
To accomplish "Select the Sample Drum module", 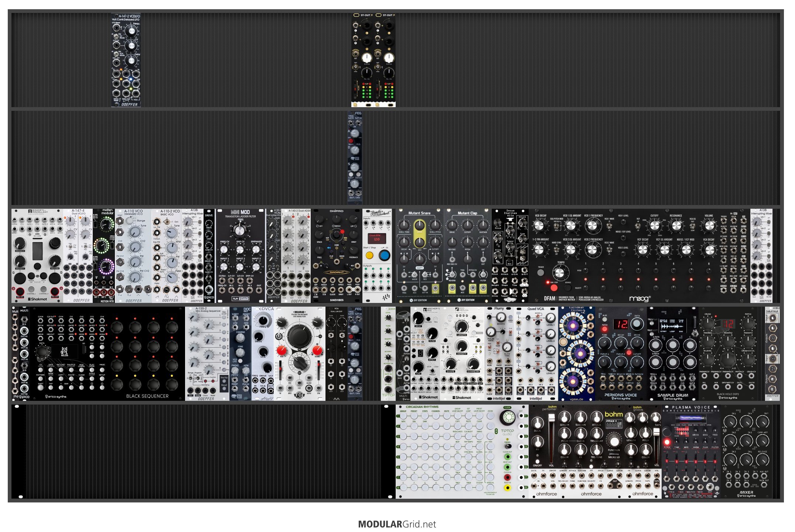I will 673,354.
